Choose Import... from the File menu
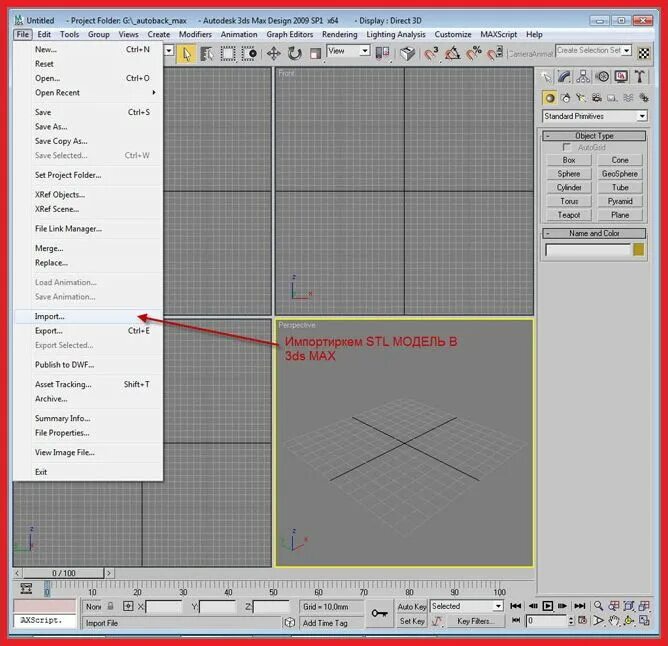 88,316
